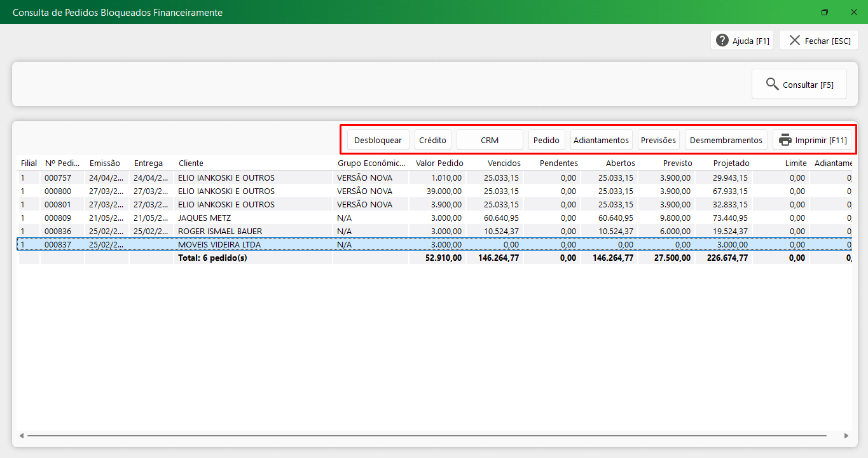
Task: Open the Crédito option
Action: (x=433, y=140)
